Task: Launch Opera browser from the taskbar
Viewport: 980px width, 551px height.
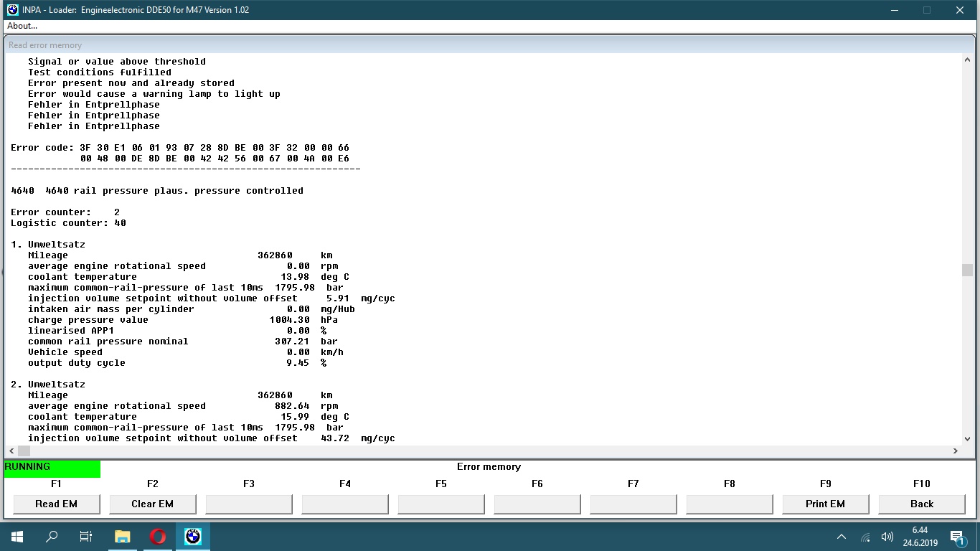Action: coord(158,537)
